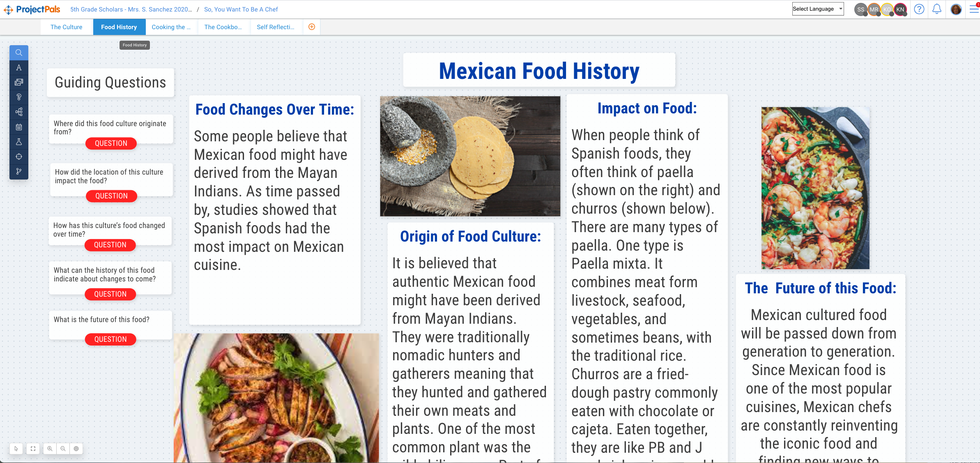Viewport: 980px width, 463px height.
Task: Open the 5th Grade Scholars breadcrumb link
Action: point(131,9)
